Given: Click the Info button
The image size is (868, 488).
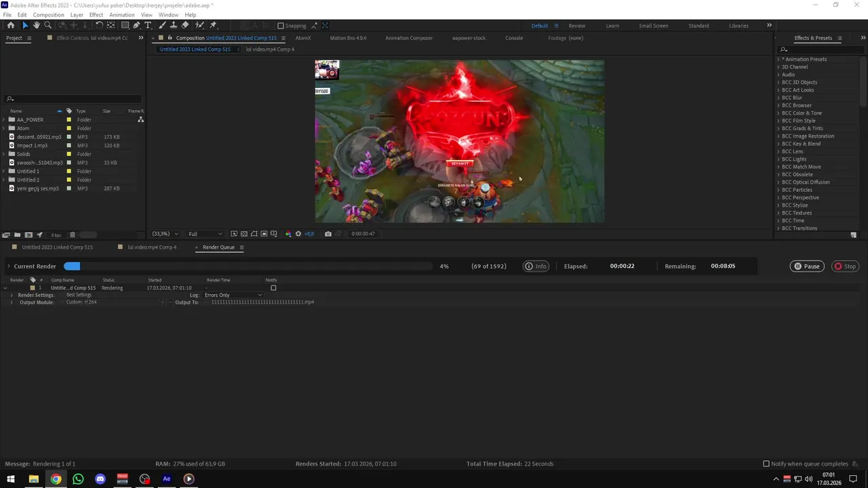Looking at the screenshot, I should pyautogui.click(x=536, y=266).
